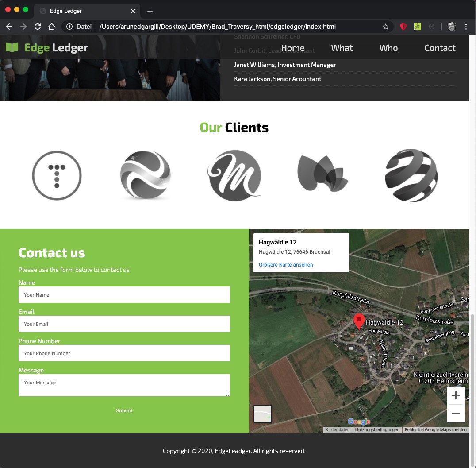476x468 pixels.
Task: Bookmark this page with the star
Action: coord(386,27)
